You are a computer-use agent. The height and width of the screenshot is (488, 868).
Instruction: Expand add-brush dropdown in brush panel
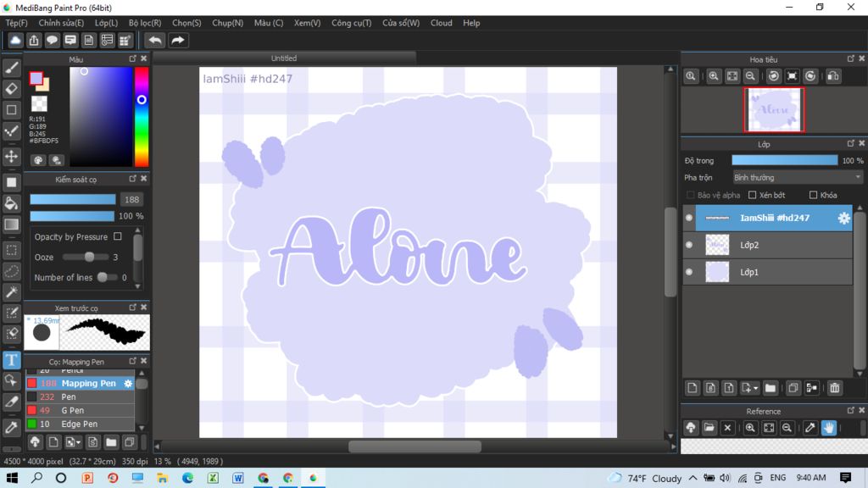79,442
